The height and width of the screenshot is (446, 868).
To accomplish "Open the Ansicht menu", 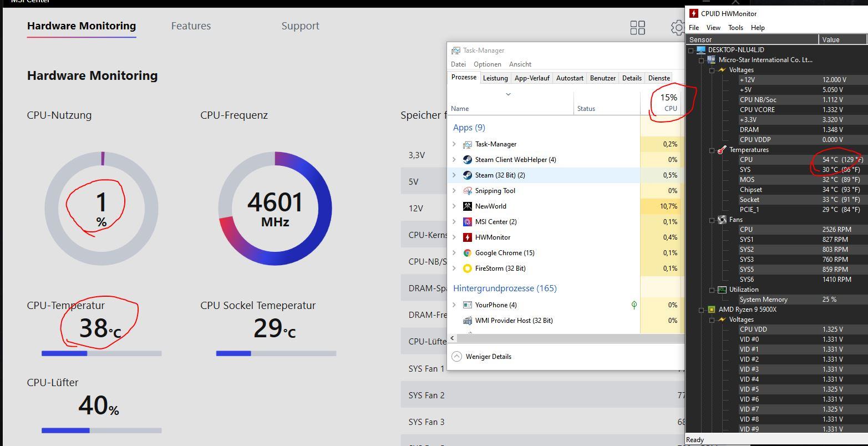I will (520, 64).
